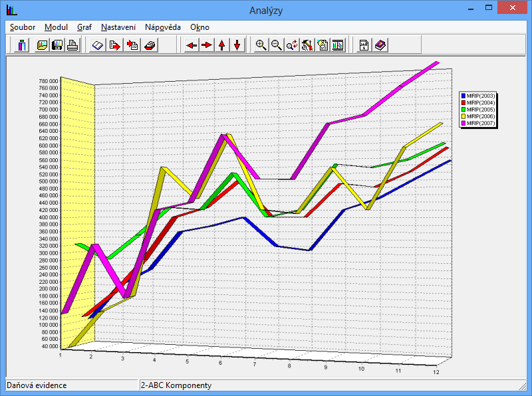Open the Soubor menu

click(x=23, y=27)
